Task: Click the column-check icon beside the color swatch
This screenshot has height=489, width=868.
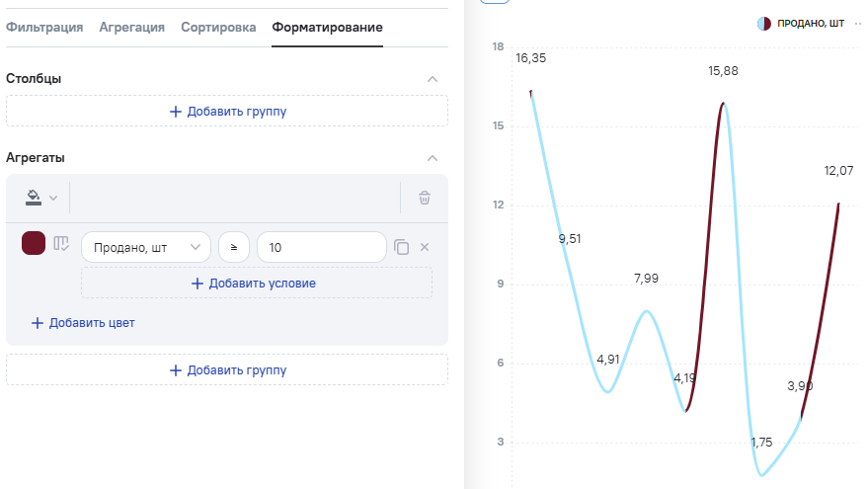Action: click(x=61, y=244)
